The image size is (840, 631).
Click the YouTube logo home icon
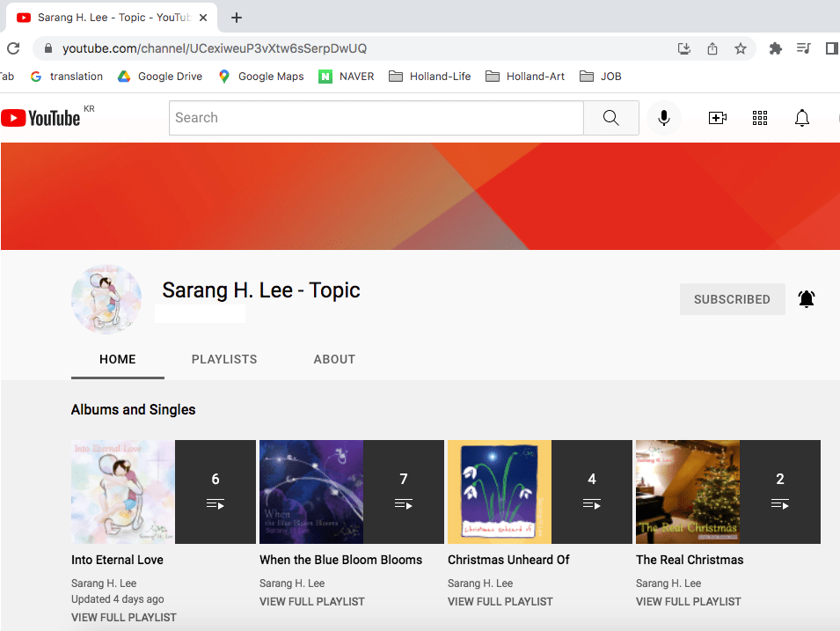[x=40, y=118]
